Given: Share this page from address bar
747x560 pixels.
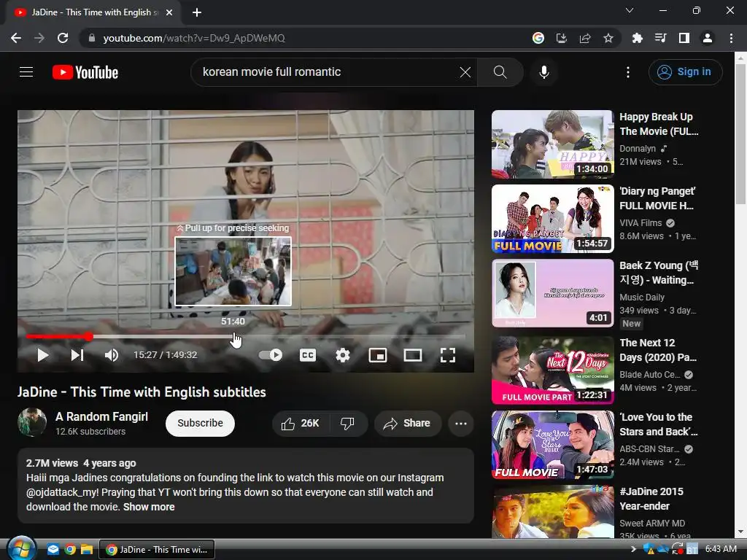Looking at the screenshot, I should point(585,38).
